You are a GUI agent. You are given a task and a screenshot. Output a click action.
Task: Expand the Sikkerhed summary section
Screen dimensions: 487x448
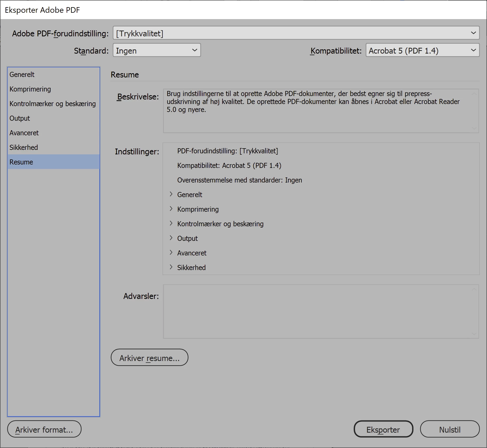[x=171, y=267]
